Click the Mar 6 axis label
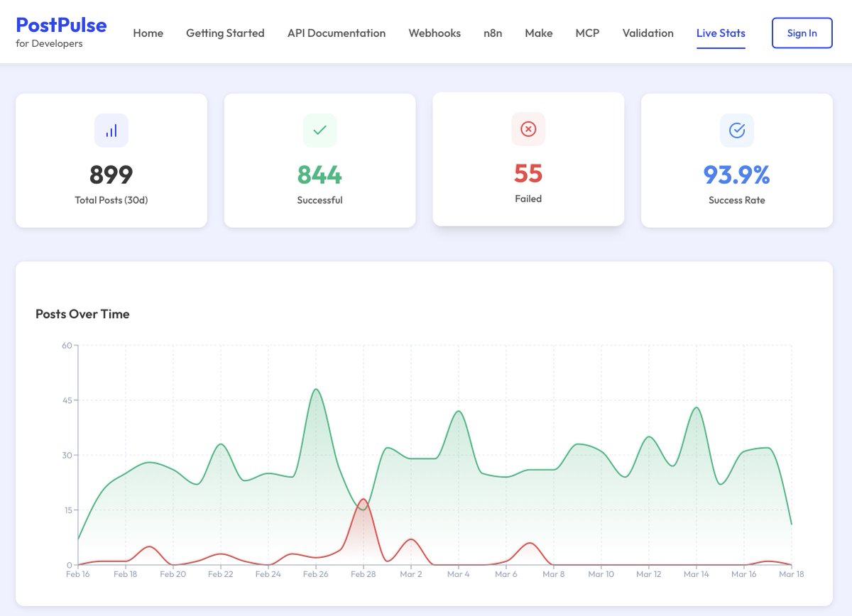This screenshot has width=852, height=616. click(506, 574)
